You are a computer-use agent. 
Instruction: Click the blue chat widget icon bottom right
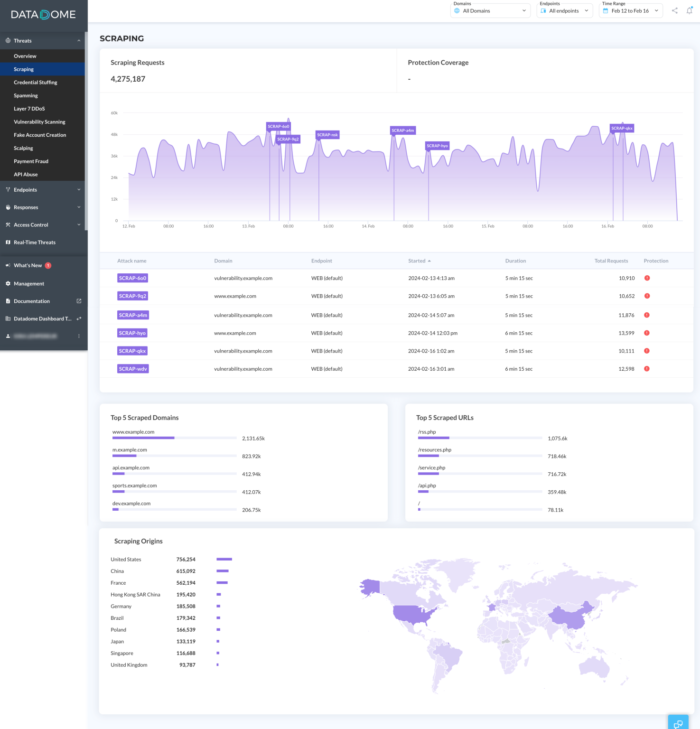point(678,723)
